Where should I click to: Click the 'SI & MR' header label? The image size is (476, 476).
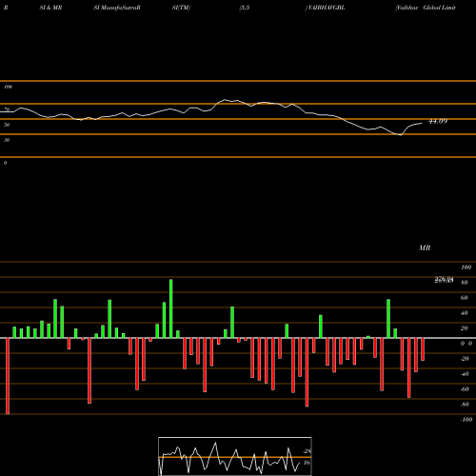pyautogui.click(x=50, y=8)
